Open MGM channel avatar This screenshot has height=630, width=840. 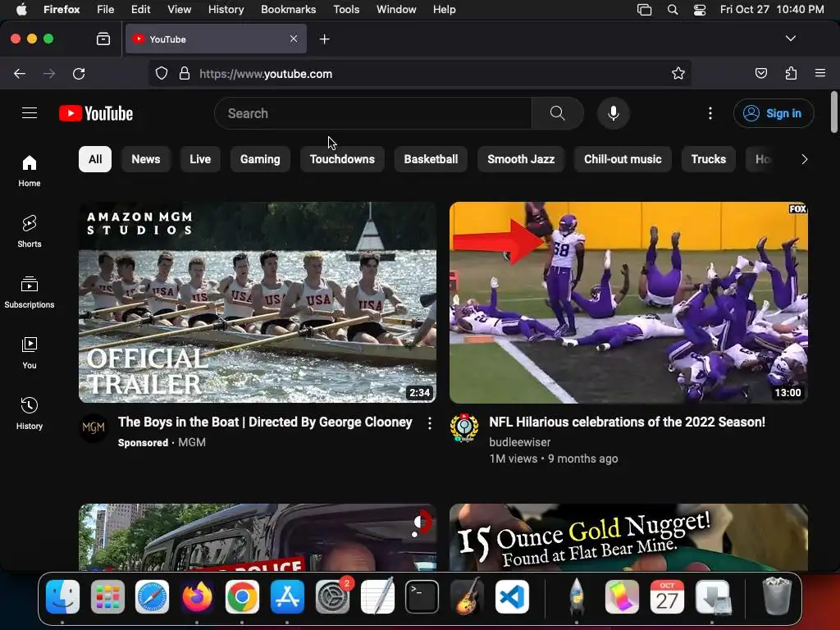click(x=94, y=427)
